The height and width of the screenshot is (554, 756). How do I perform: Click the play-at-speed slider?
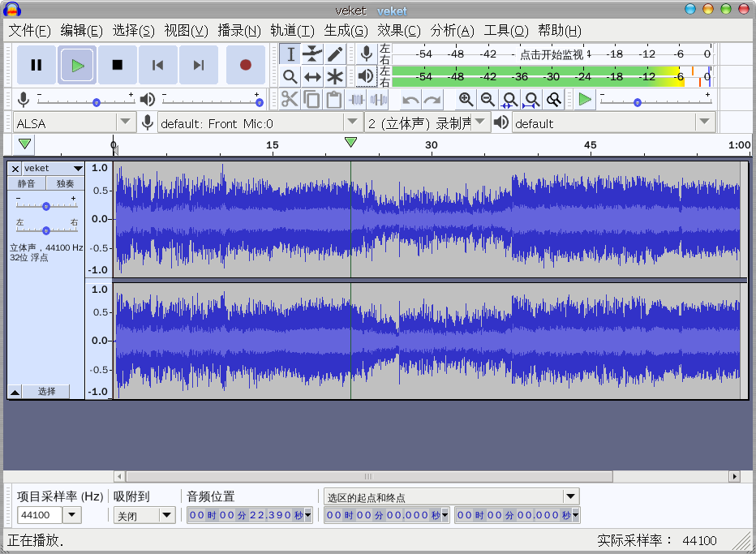pyautogui.click(x=655, y=101)
